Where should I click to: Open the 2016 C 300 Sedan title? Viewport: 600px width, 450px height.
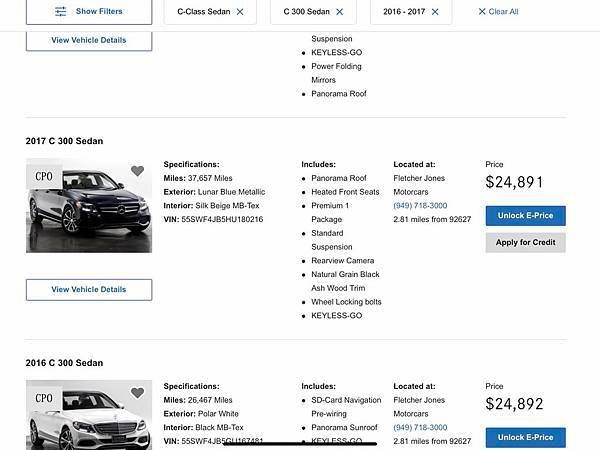click(64, 363)
